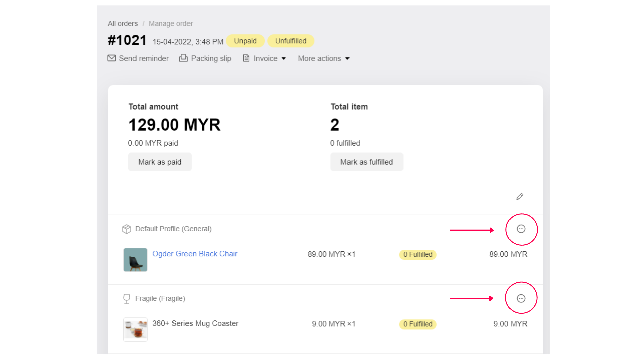
Task: Click the pencil edit icon
Action: (x=520, y=197)
